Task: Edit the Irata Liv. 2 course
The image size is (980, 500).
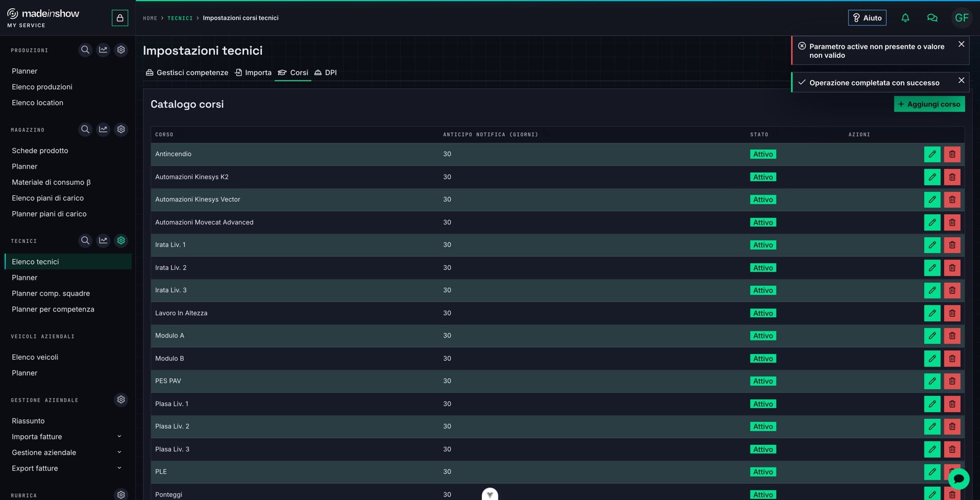Action: click(932, 268)
